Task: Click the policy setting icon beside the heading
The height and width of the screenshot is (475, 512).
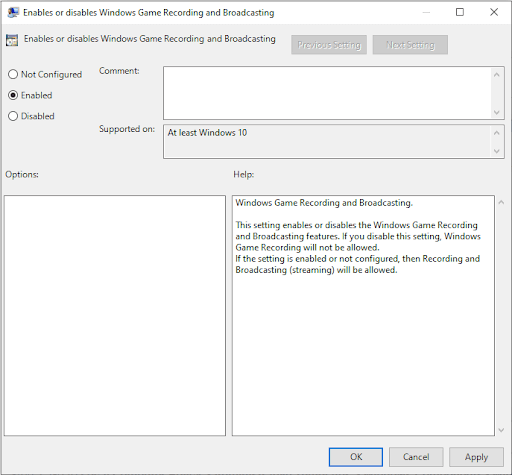Action: point(12,40)
